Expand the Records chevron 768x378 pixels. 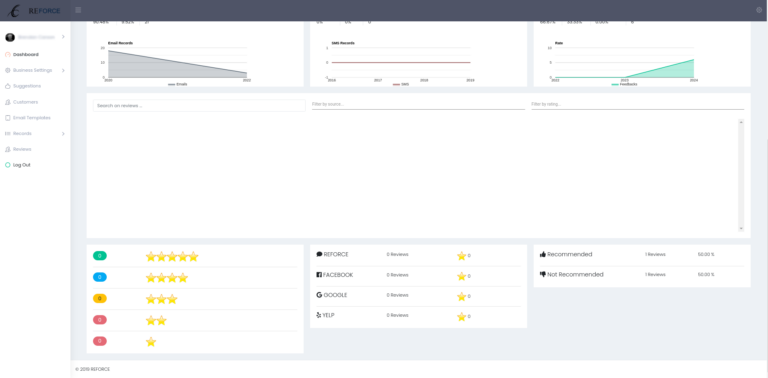point(63,134)
